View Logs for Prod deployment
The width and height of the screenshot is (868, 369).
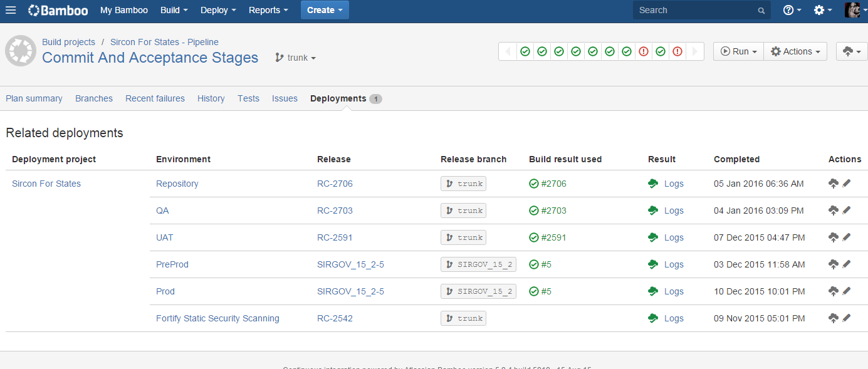674,291
